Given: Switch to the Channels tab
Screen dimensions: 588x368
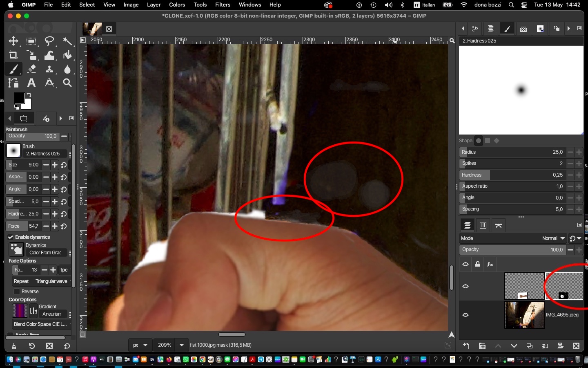Looking at the screenshot, I should [x=483, y=225].
